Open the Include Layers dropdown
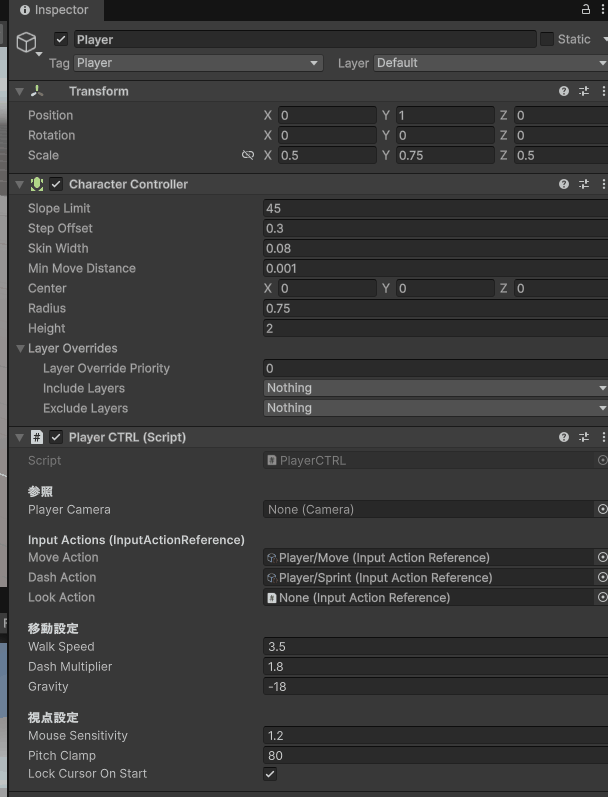 (435, 388)
